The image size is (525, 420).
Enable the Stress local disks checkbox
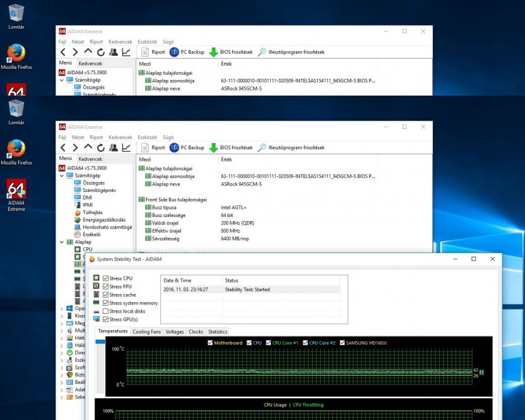(x=106, y=311)
